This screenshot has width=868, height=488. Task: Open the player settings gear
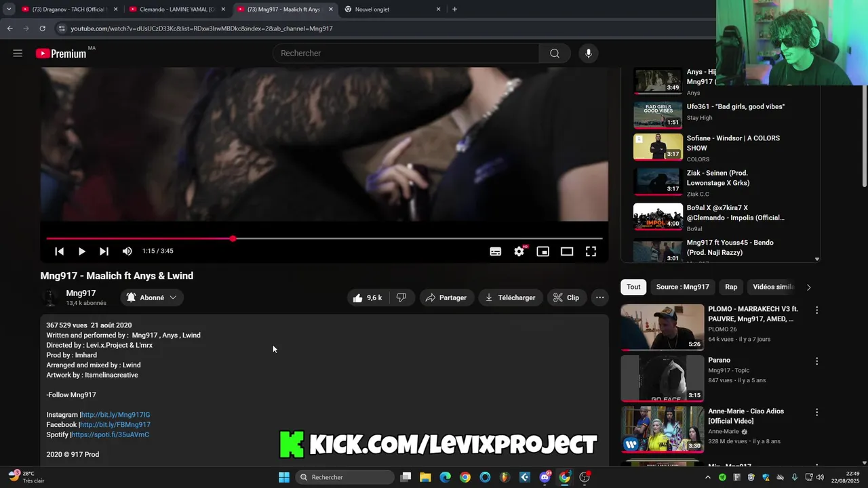click(x=519, y=251)
